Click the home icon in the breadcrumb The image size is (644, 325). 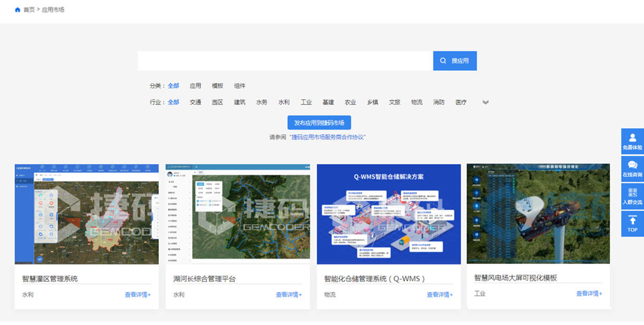tap(18, 9)
